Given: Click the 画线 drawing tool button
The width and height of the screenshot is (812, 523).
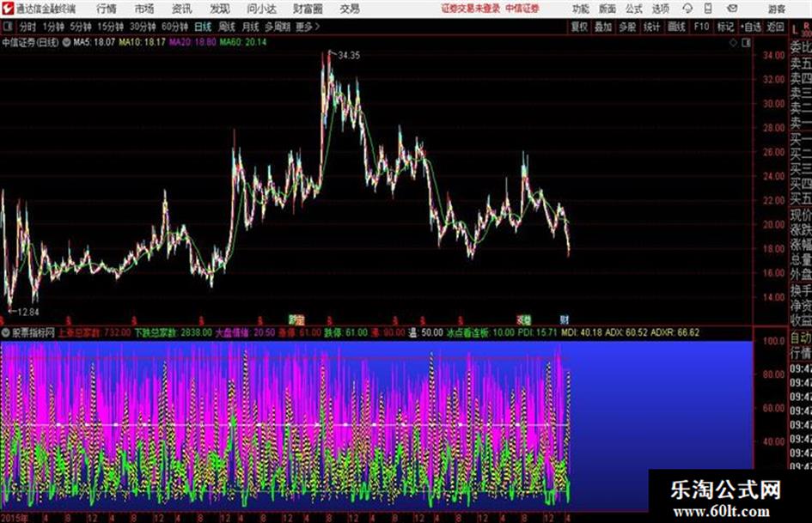Looking at the screenshot, I should click(676, 27).
